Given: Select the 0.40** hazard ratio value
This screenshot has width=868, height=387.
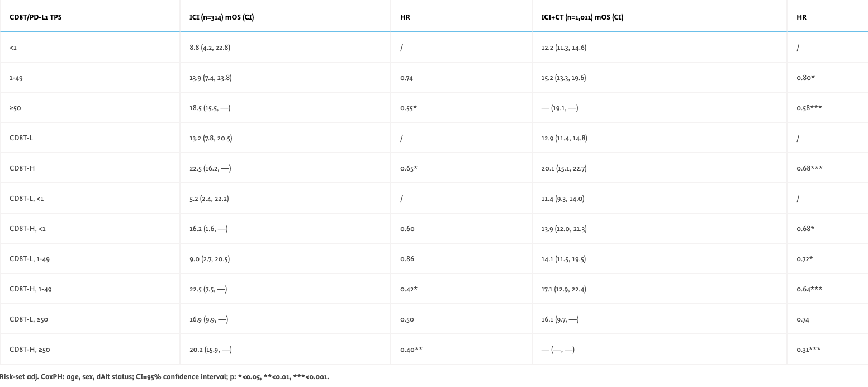Looking at the screenshot, I should coord(411,350).
